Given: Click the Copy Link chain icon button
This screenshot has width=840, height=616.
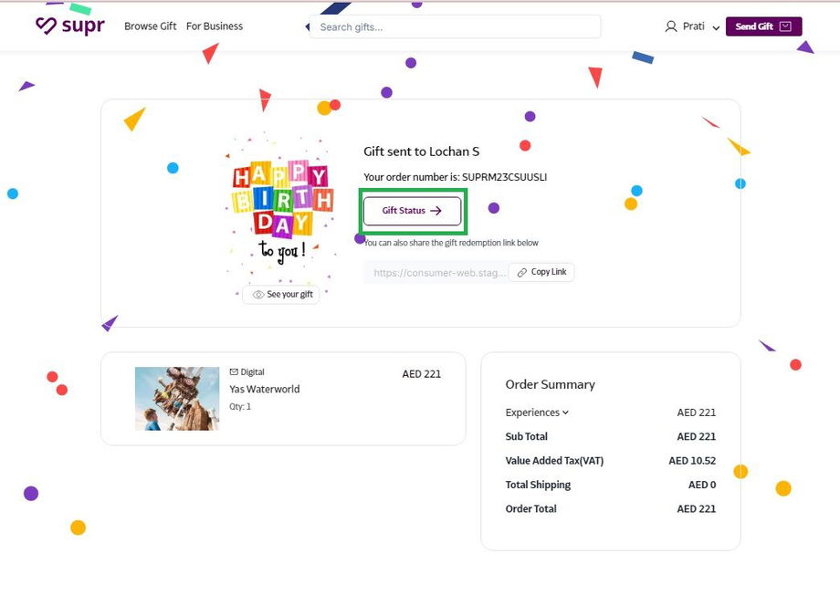Looking at the screenshot, I should pos(541,272).
